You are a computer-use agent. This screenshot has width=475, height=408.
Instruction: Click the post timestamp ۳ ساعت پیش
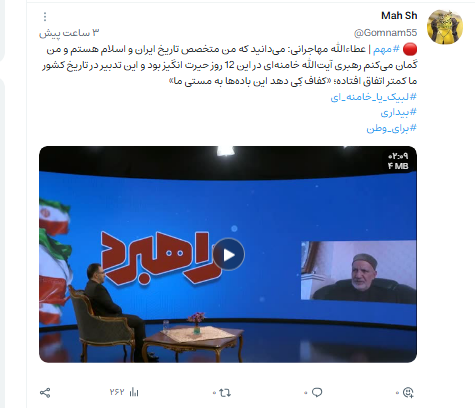[69, 33]
